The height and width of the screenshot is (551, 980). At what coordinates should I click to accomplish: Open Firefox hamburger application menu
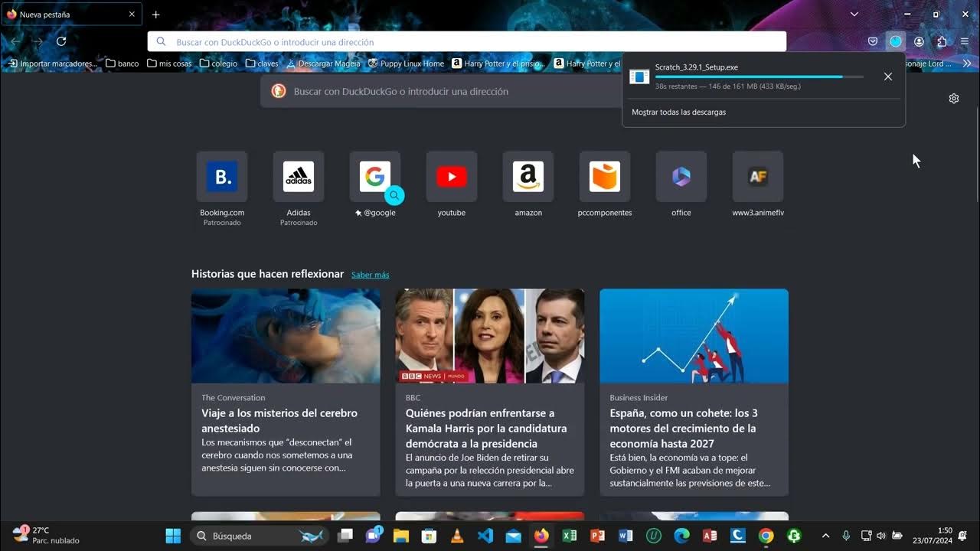pos(964,41)
